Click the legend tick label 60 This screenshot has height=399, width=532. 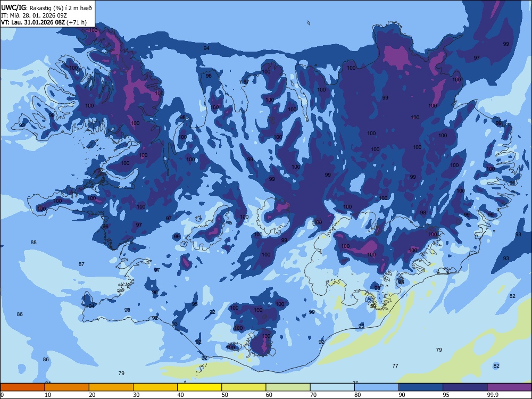[x=269, y=395]
